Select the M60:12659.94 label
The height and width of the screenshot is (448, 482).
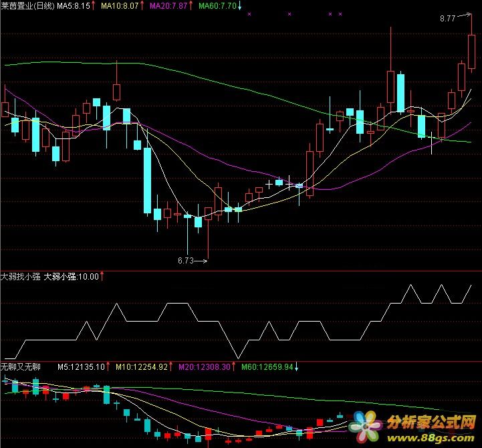pyautogui.click(x=267, y=367)
